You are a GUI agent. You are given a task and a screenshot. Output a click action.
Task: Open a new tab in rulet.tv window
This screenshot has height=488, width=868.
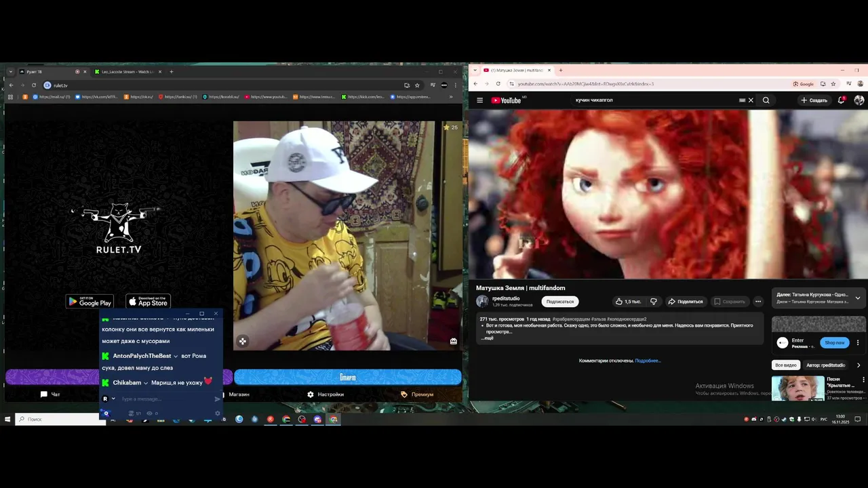point(171,71)
